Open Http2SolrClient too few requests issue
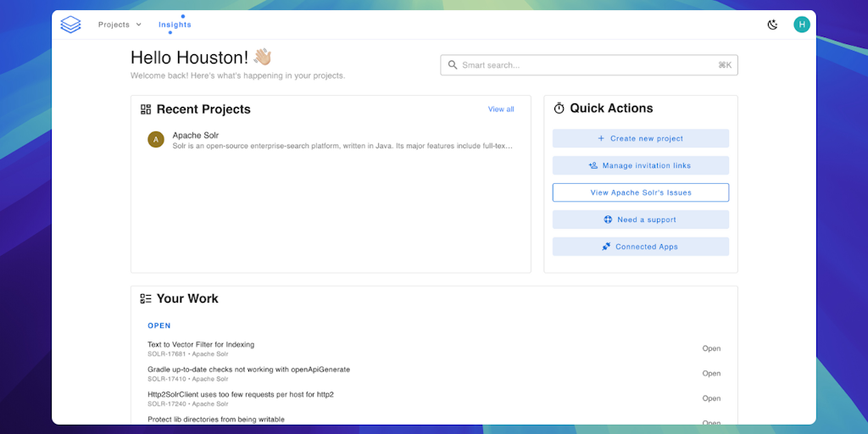This screenshot has width=868, height=434. (x=241, y=394)
